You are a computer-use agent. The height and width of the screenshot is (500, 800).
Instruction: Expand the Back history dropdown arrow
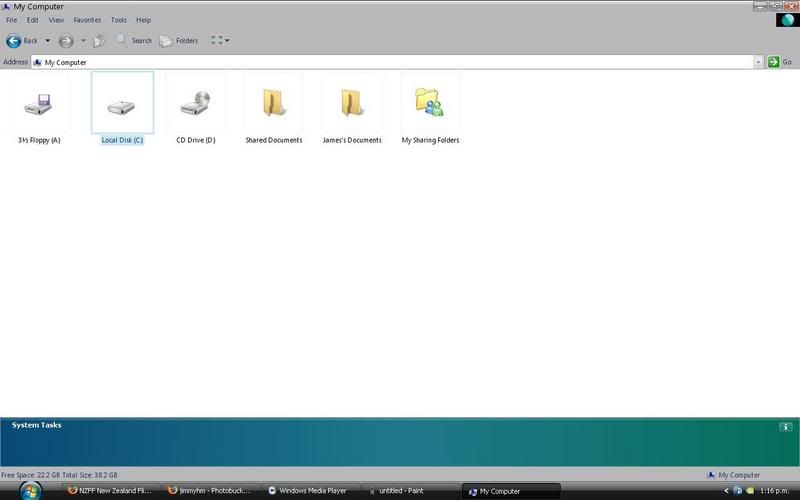coord(46,41)
